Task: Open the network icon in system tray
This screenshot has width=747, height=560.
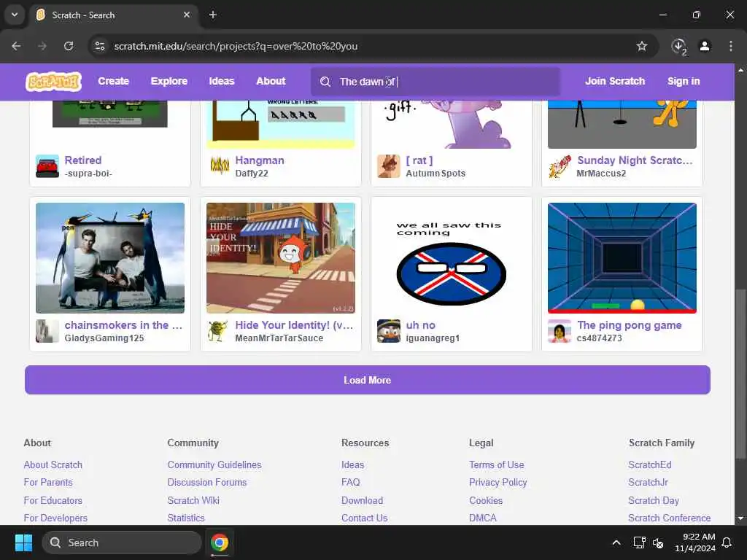Action: coord(639,542)
